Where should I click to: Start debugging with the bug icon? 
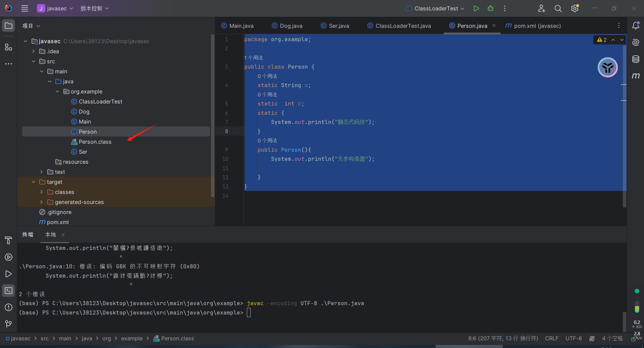(x=490, y=8)
